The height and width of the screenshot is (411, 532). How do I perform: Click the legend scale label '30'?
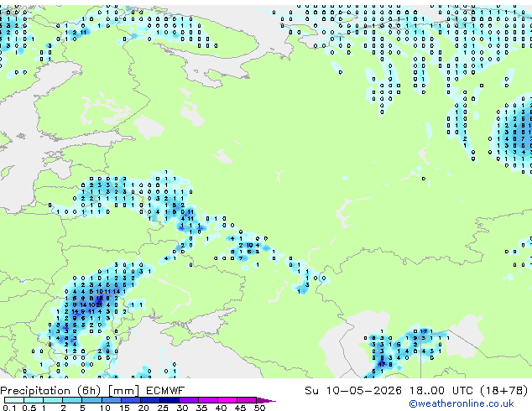point(182,408)
